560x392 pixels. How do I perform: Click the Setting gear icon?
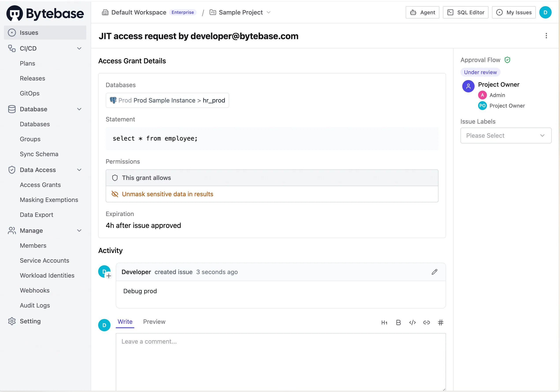pos(12,321)
